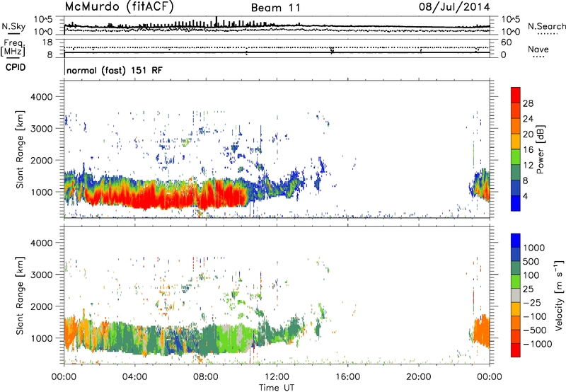Click the Velocity colorbar value '-25'
This screenshot has height=392, width=566.
[x=531, y=302]
